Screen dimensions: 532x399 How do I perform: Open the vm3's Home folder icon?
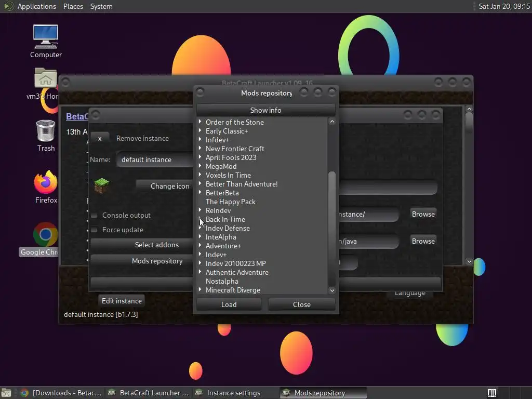pyautogui.click(x=46, y=84)
